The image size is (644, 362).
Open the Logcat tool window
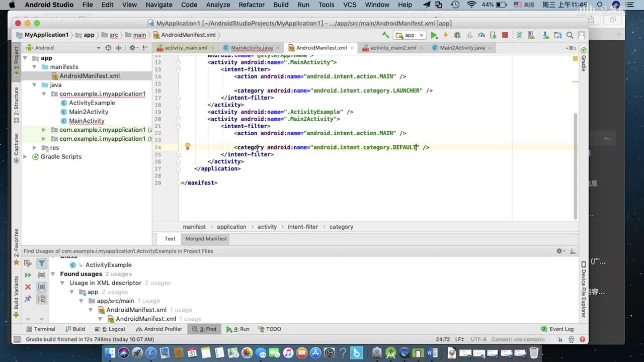110,329
